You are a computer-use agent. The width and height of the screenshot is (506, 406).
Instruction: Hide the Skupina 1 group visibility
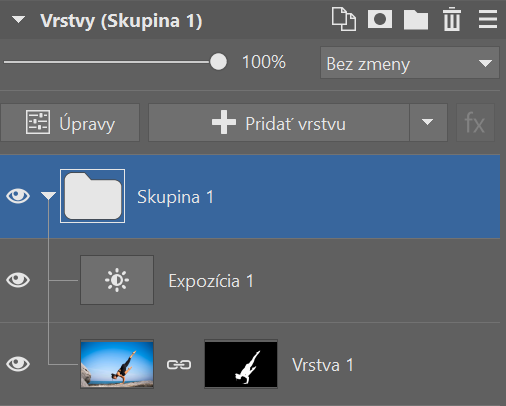[18, 196]
